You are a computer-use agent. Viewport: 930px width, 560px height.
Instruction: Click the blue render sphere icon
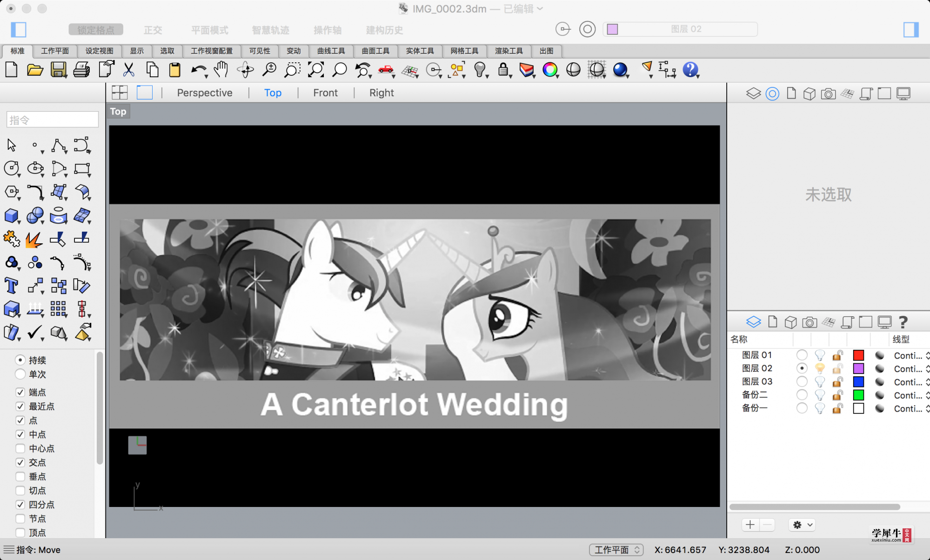620,70
